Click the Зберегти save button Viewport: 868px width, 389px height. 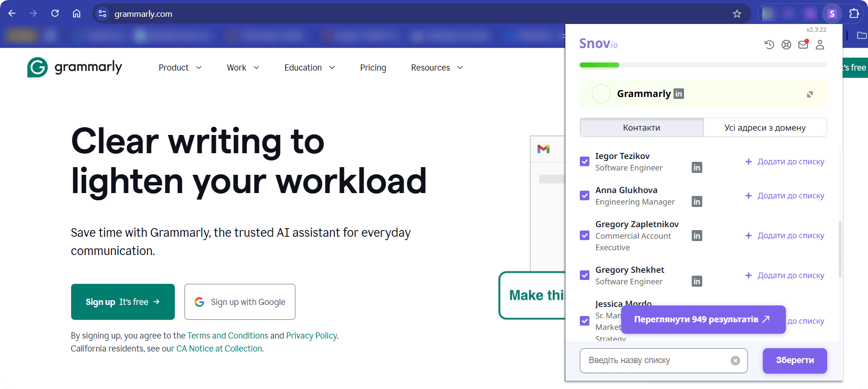795,360
